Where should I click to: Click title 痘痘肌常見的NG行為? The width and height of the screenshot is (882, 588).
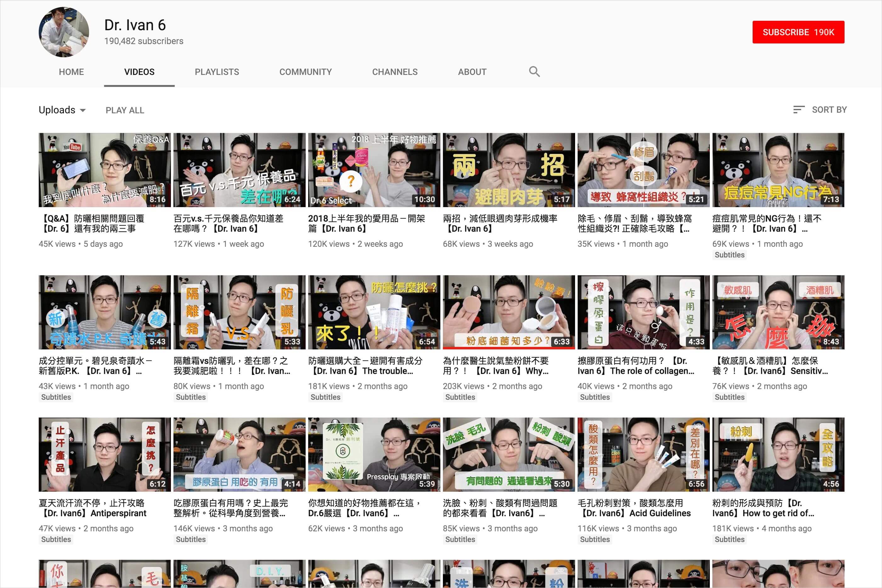[x=767, y=223]
